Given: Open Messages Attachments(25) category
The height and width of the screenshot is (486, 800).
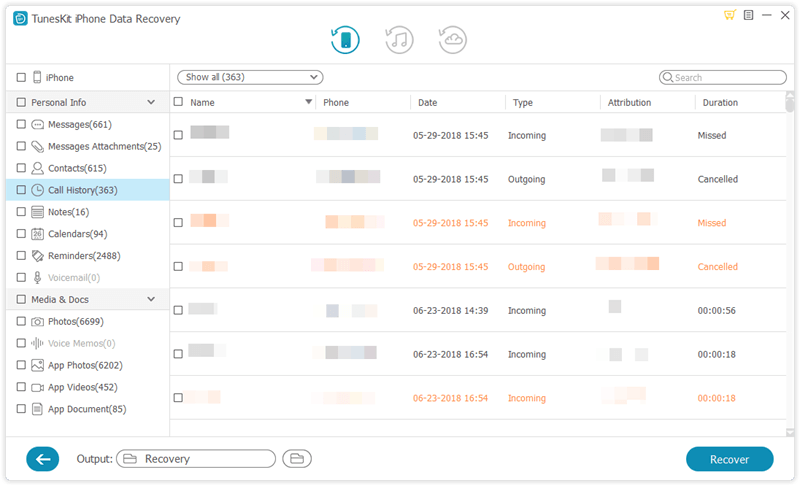Looking at the screenshot, I should coord(105,146).
